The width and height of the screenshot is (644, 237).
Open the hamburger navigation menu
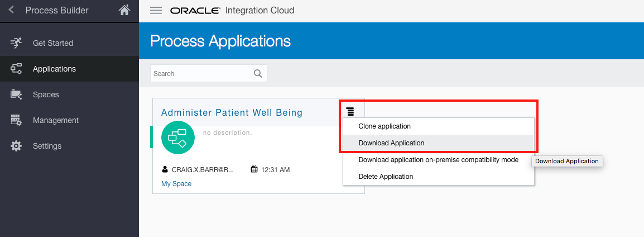tap(156, 11)
